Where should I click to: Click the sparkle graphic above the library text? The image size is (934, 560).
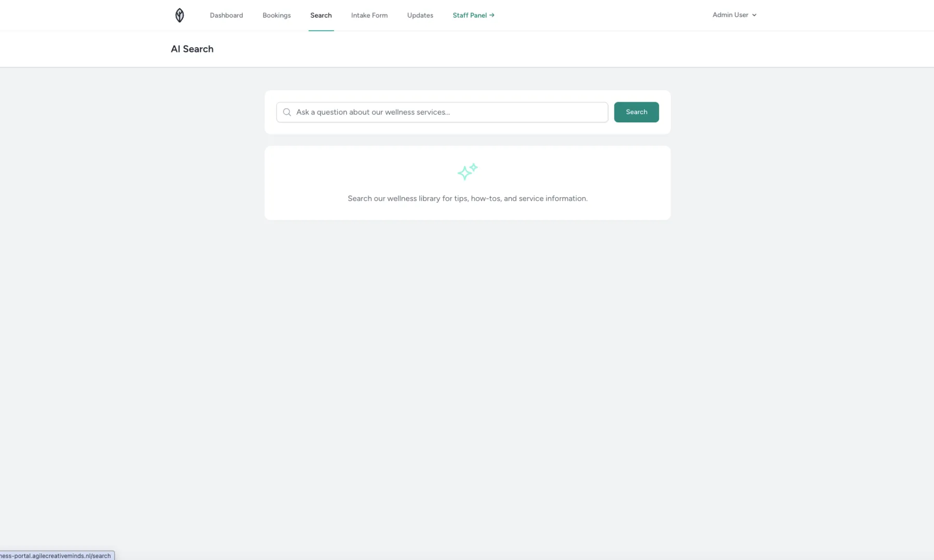[467, 172]
